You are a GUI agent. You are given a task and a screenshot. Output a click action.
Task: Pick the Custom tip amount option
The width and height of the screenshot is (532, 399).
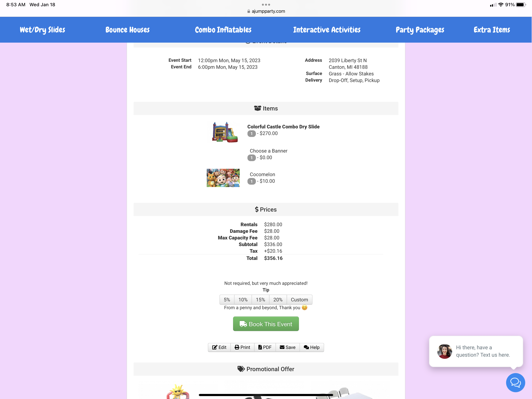[299, 300]
